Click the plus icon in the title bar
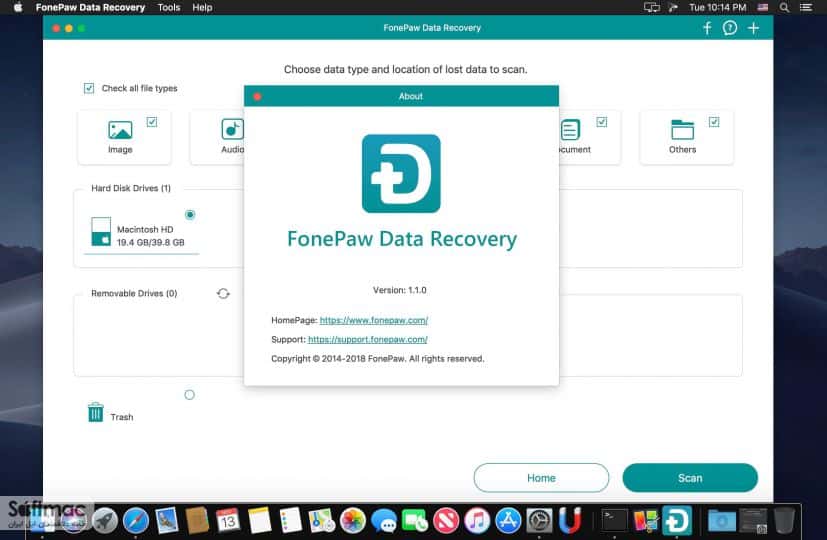The image size is (827, 540). point(753,28)
